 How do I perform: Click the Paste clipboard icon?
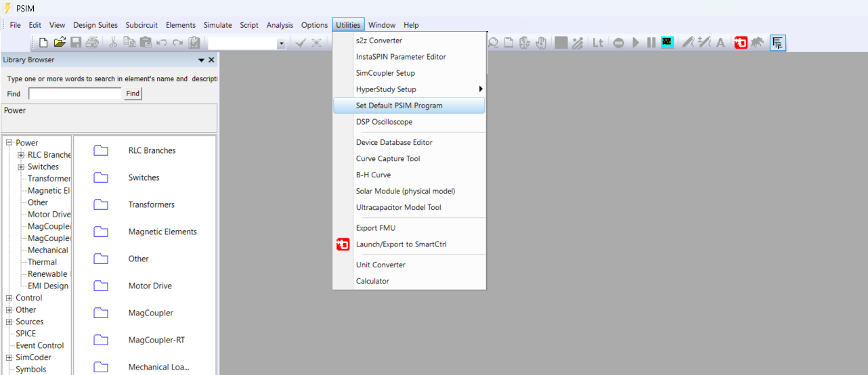click(x=146, y=43)
